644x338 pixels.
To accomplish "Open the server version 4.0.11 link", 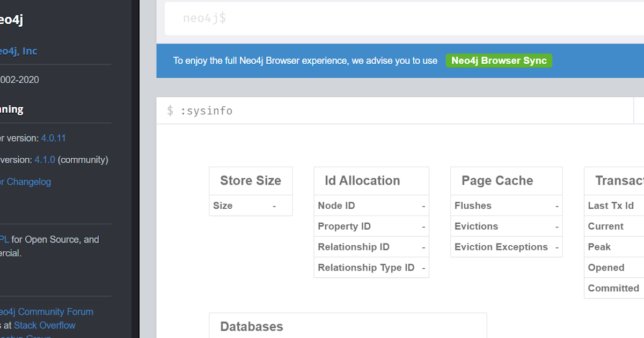I will (x=52, y=138).
